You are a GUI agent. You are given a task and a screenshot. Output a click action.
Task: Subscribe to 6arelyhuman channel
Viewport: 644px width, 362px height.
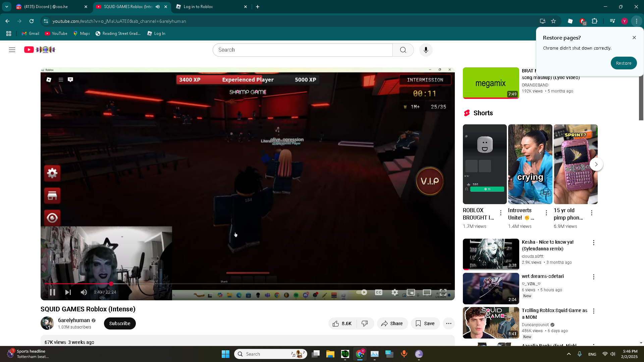click(x=120, y=323)
